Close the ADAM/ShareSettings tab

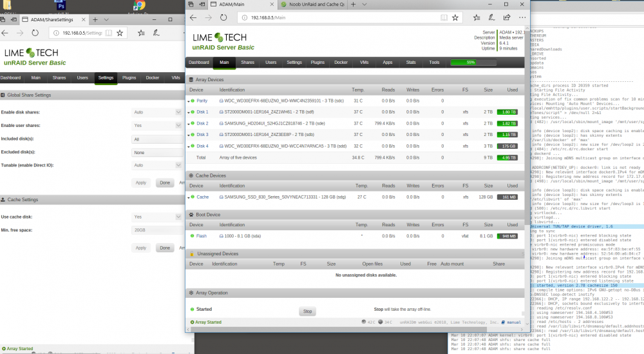tap(83, 20)
